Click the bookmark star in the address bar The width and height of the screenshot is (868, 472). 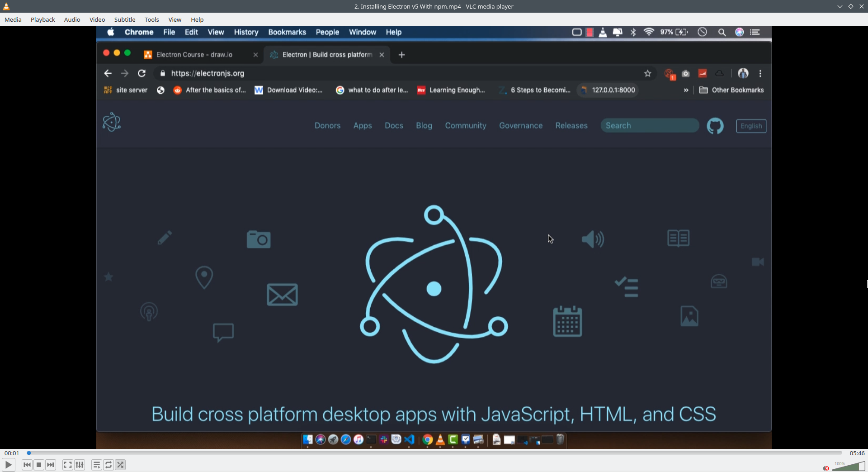tap(648, 73)
